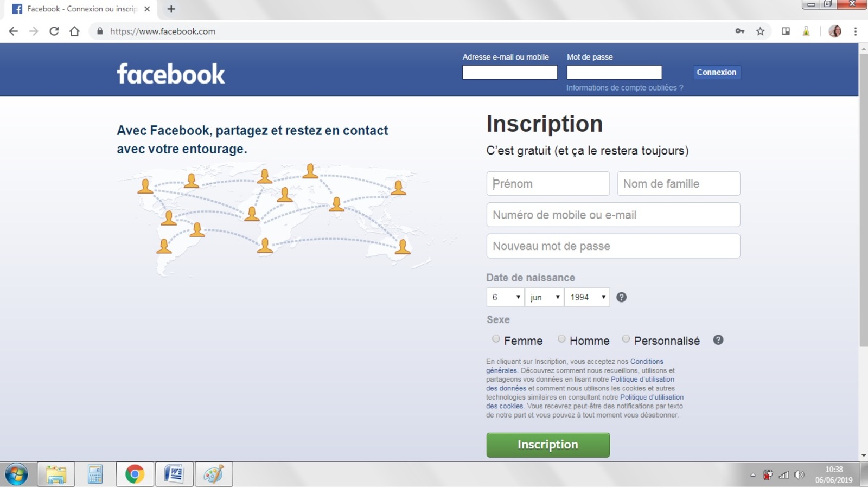This screenshot has width=868, height=488.
Task: Click the Prénom input field
Action: (548, 184)
